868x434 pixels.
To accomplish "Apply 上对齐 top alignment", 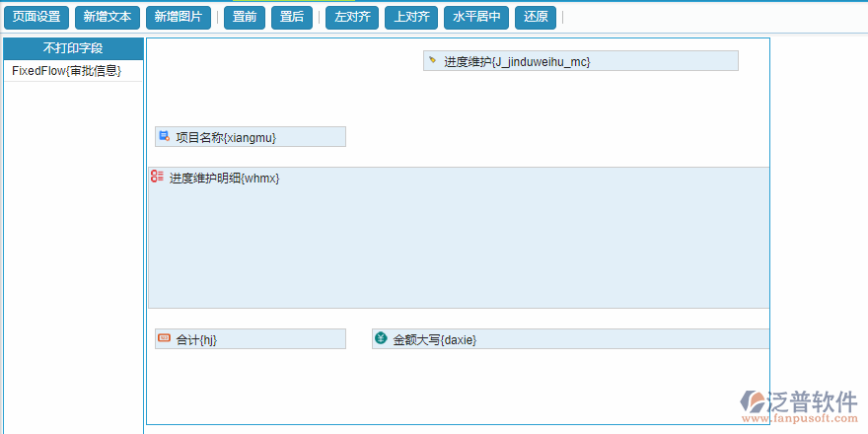I will [411, 17].
